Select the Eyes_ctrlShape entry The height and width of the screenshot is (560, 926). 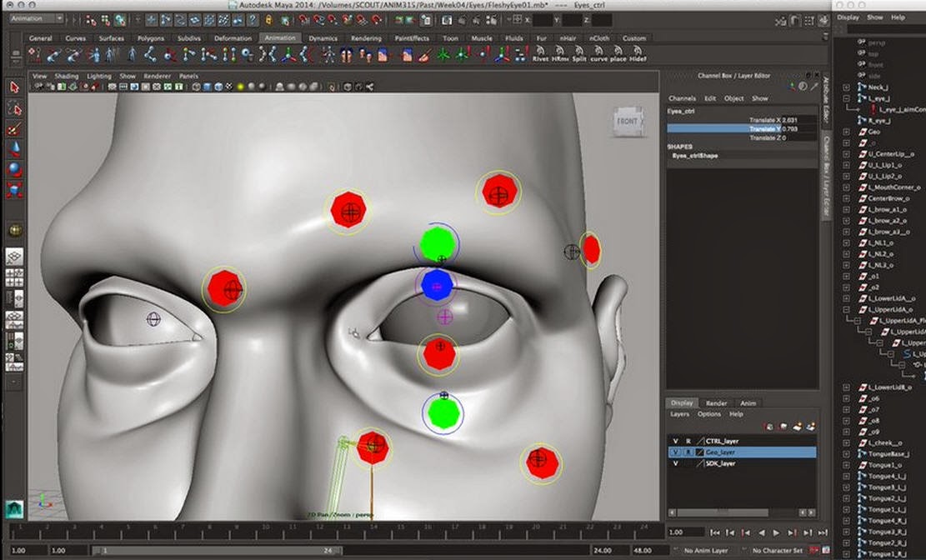click(695, 156)
